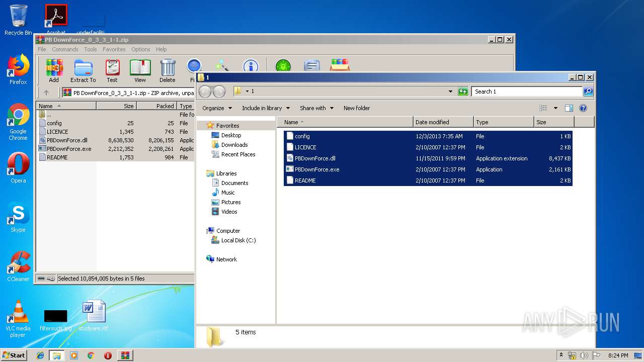Click the Start button on taskbar

[x=14, y=355]
